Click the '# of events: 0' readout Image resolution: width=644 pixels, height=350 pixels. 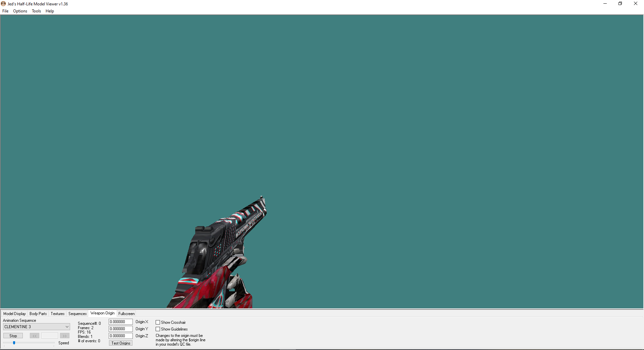(x=89, y=341)
